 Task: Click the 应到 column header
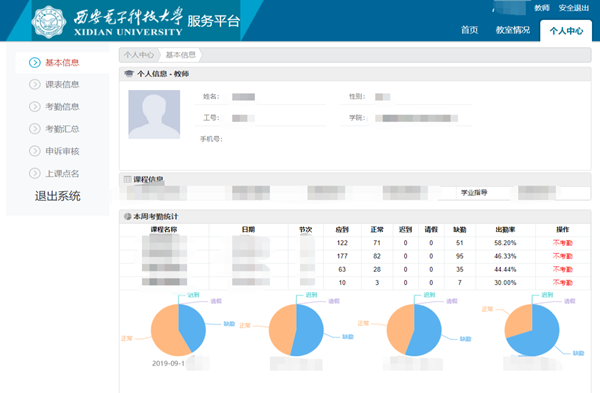coord(342,230)
